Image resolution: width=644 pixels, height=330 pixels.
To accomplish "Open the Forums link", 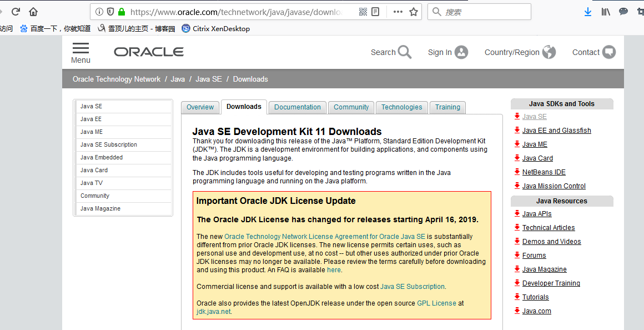I will click(534, 255).
